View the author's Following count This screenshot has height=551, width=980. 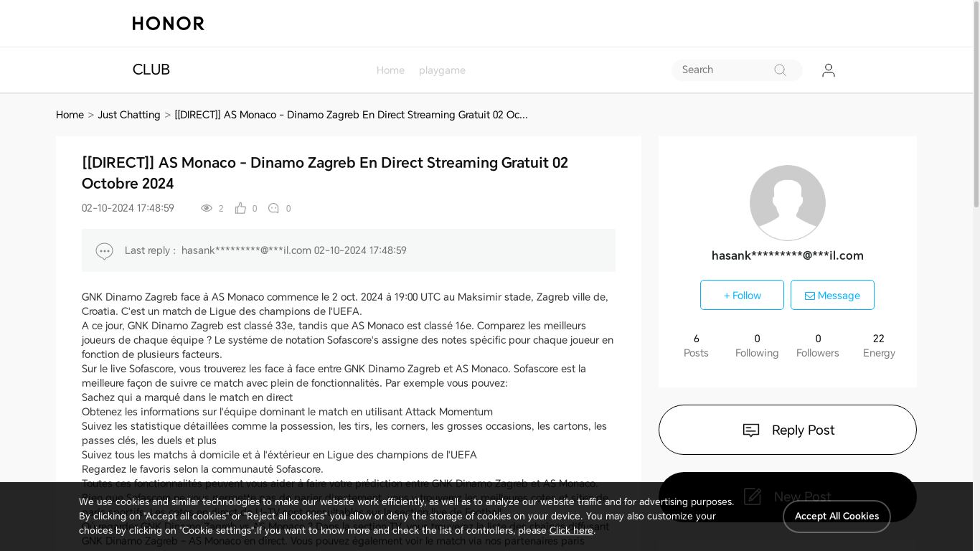(x=757, y=346)
